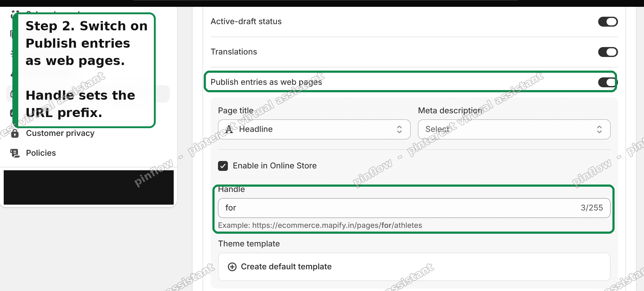This screenshot has height=291, width=644.
Task: Click Create default template button
Action: point(414,267)
